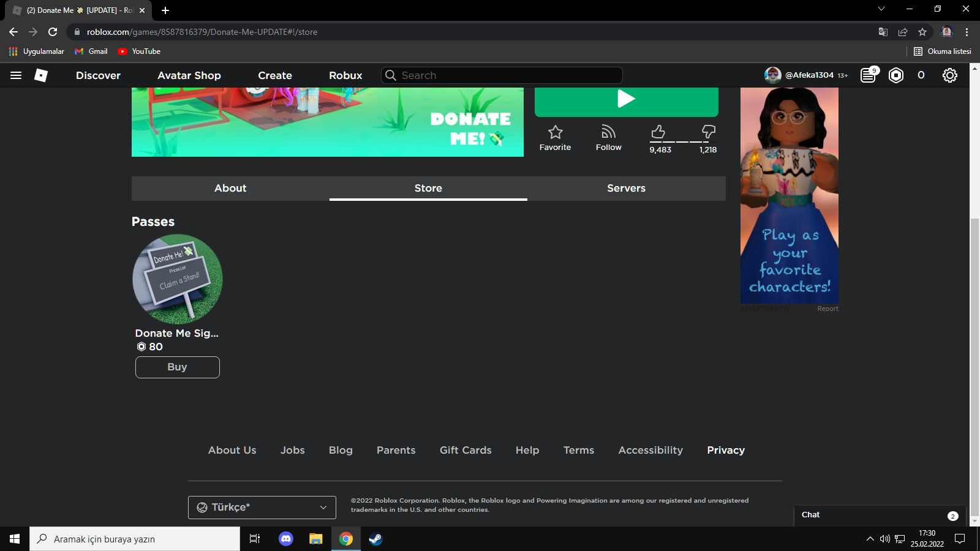Open the Parents footer link

(x=396, y=450)
